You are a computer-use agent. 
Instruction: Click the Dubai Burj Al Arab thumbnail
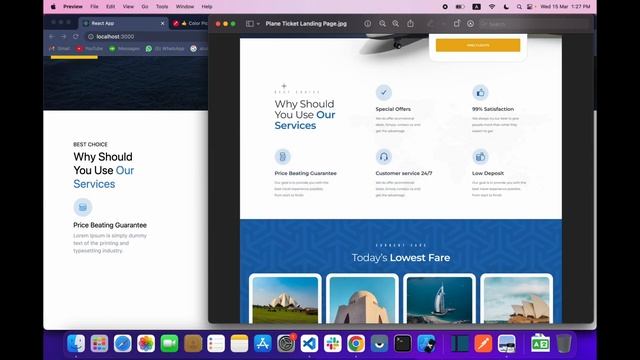(x=439, y=300)
